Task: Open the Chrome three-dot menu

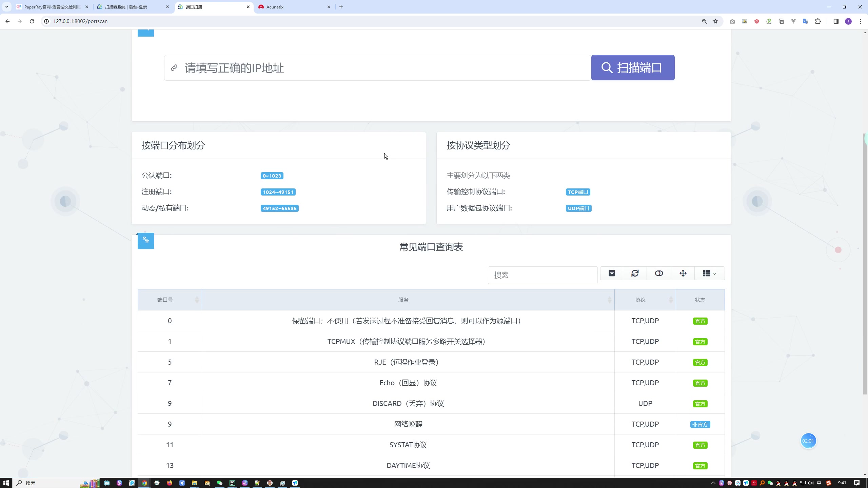Action: point(861,21)
